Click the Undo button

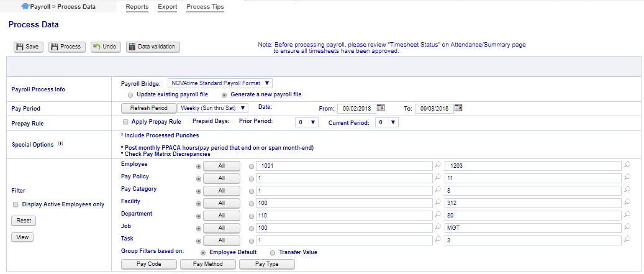(106, 47)
